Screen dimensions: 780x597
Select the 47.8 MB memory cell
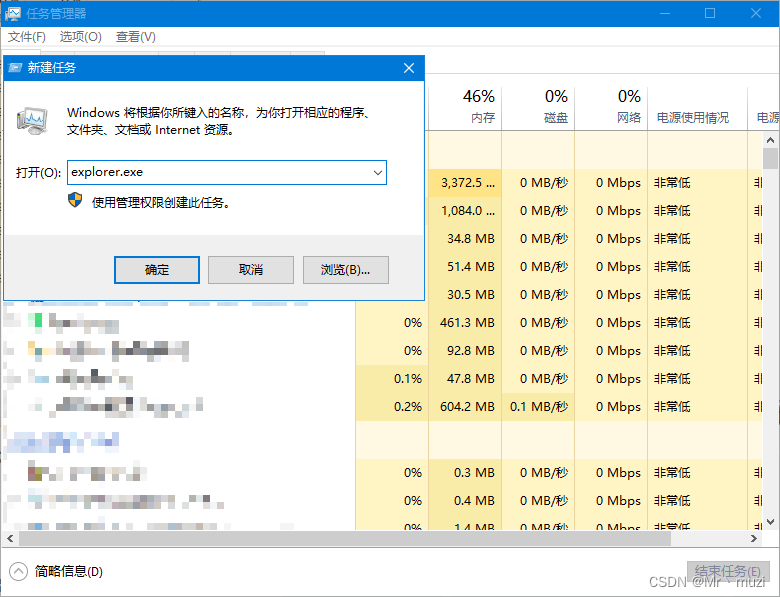pos(465,379)
